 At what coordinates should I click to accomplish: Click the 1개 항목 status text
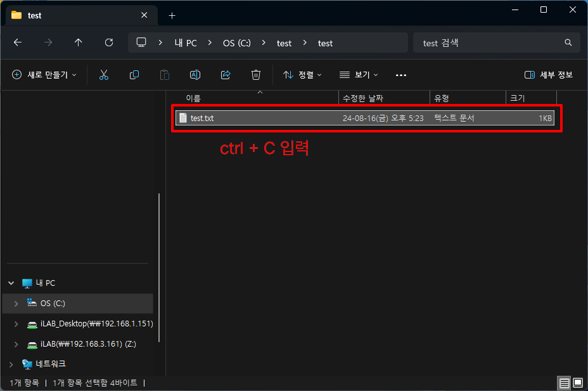[x=24, y=383]
